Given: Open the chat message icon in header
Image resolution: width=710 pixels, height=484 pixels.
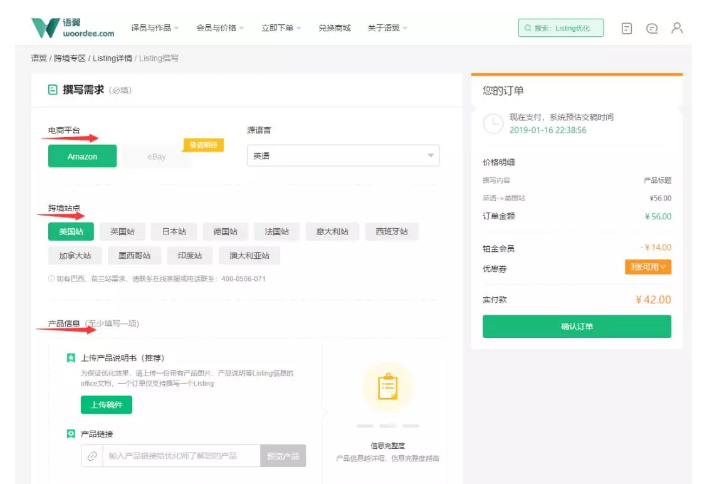Looking at the screenshot, I should 652,29.
